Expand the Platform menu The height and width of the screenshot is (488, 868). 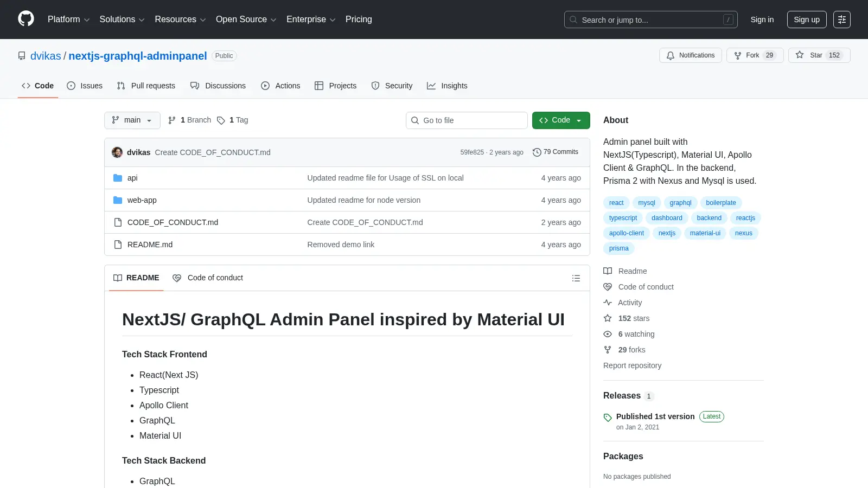68,20
